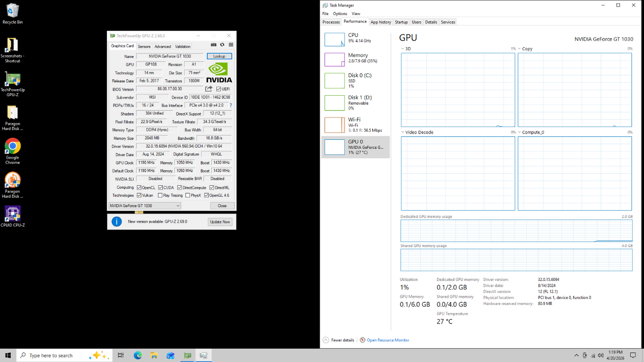Click the taskbar clock showing 1:19 PM
The width and height of the screenshot is (644, 362).
point(615,355)
